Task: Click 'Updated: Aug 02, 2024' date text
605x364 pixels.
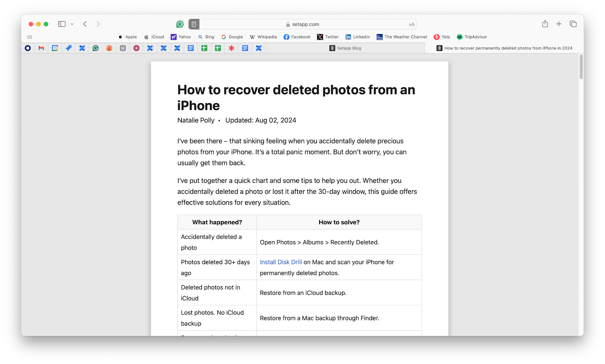Action: tap(261, 120)
